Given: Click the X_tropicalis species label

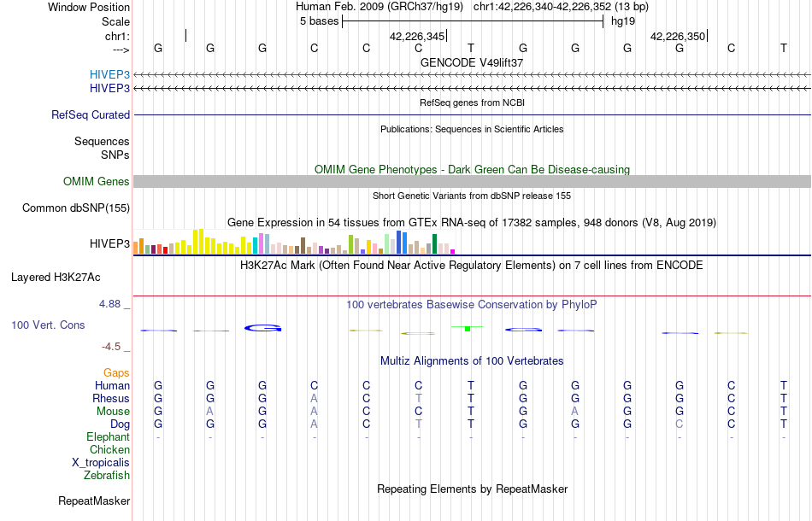Looking at the screenshot, I should 101,463.
